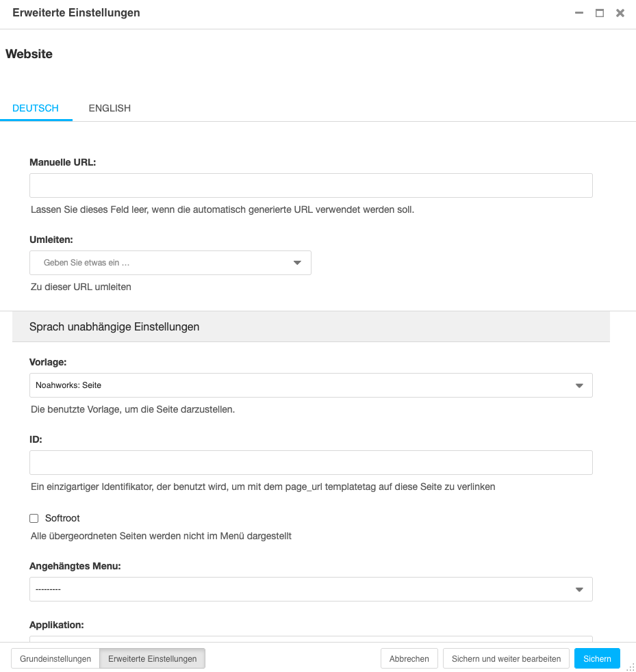This screenshot has height=672, width=636.
Task: Open the Umleiten dropdown
Action: click(170, 262)
